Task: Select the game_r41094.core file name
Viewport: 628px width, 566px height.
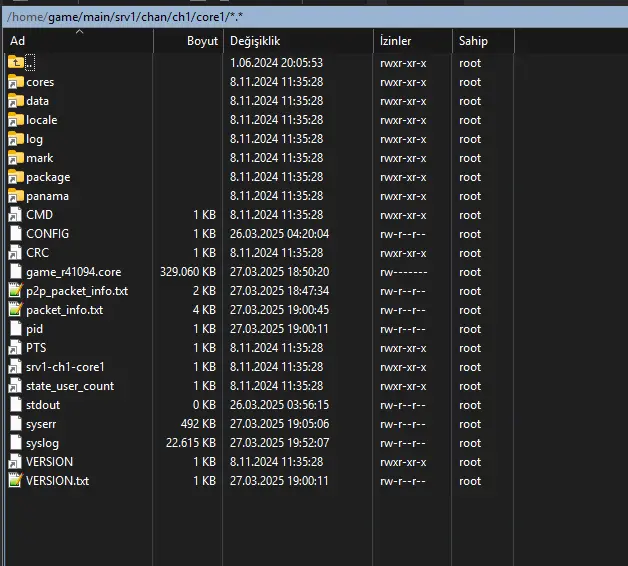Action: (x=74, y=272)
